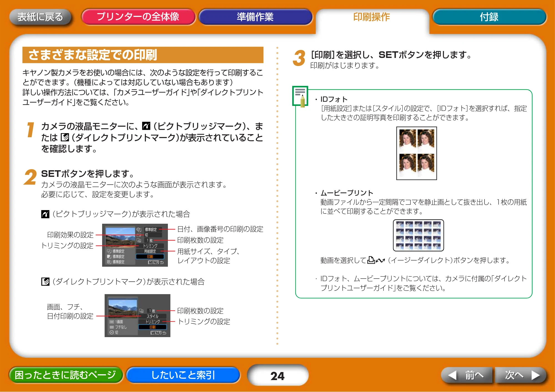
Task: Click the left トリミングの設定 label beside PictBridge screen
Action: [x=67, y=246]
